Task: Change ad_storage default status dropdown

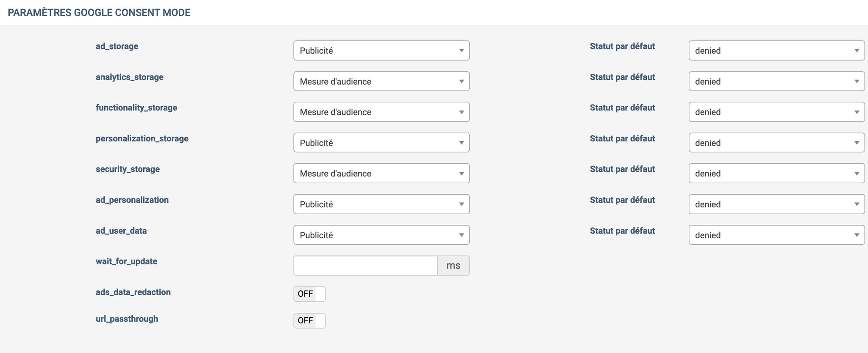Action: pyautogui.click(x=776, y=50)
